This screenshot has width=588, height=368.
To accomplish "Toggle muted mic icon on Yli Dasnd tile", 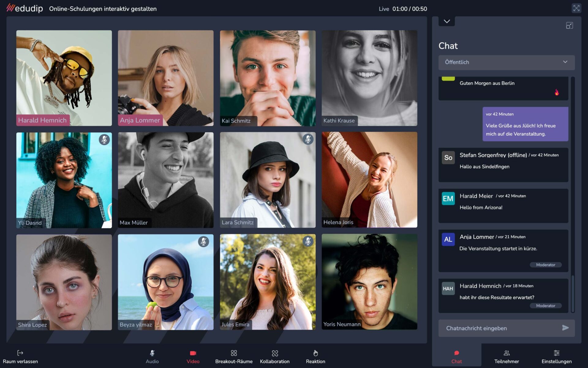I will (x=104, y=140).
